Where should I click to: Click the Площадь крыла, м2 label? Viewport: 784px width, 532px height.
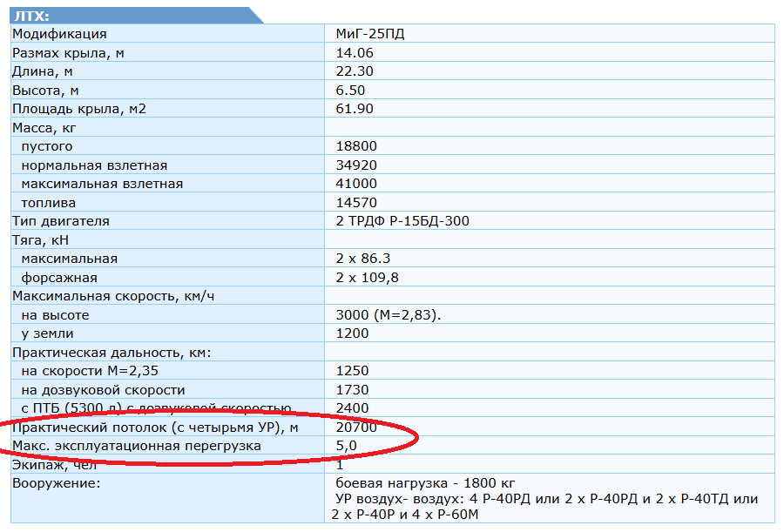click(x=79, y=109)
